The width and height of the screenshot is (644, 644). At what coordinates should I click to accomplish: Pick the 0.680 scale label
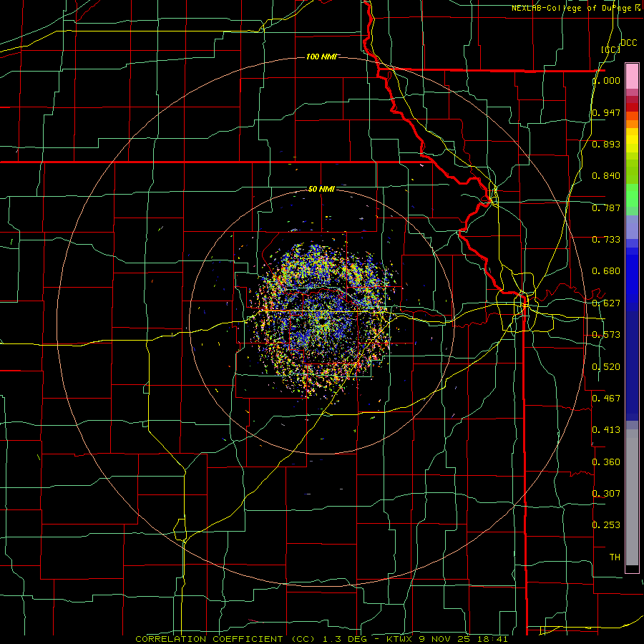(606, 271)
